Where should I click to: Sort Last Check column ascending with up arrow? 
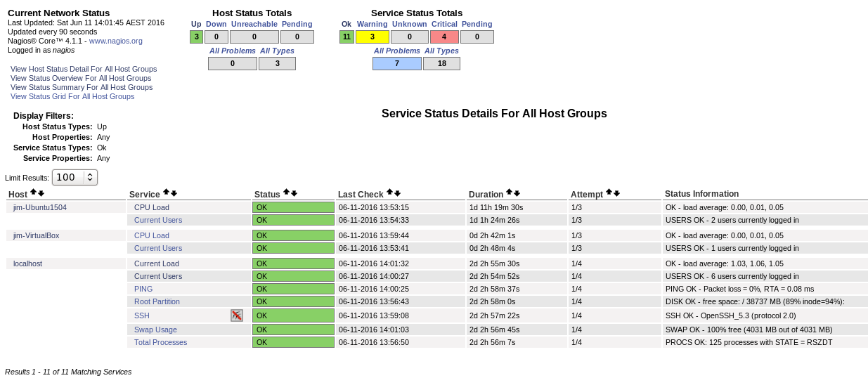(x=389, y=193)
